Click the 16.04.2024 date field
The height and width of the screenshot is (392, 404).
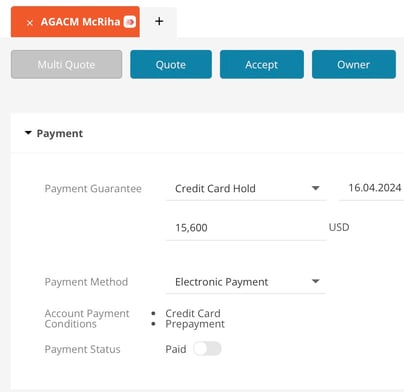[x=371, y=188]
